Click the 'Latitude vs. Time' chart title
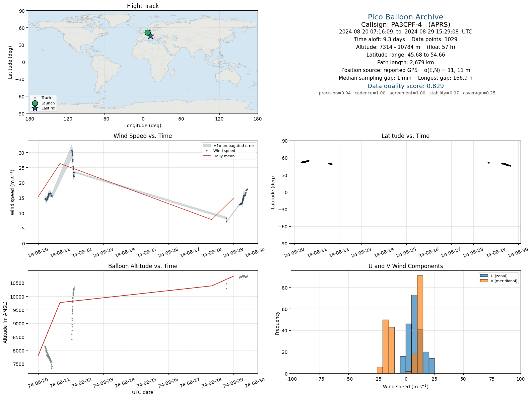 point(405,136)
